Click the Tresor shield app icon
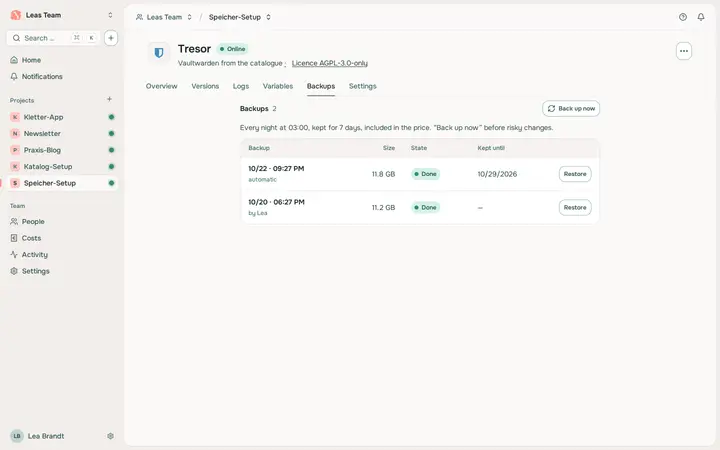 pyautogui.click(x=159, y=53)
